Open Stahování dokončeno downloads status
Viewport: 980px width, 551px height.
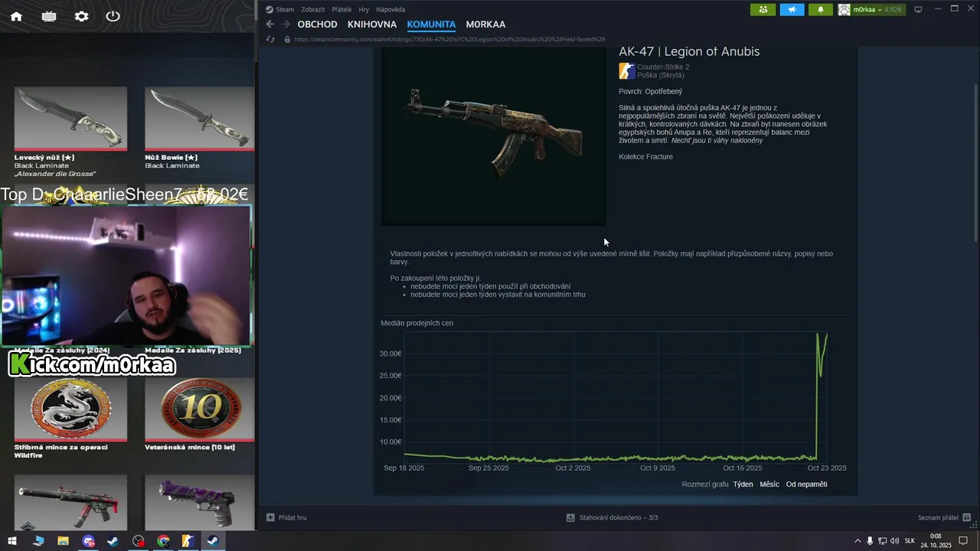(619, 517)
